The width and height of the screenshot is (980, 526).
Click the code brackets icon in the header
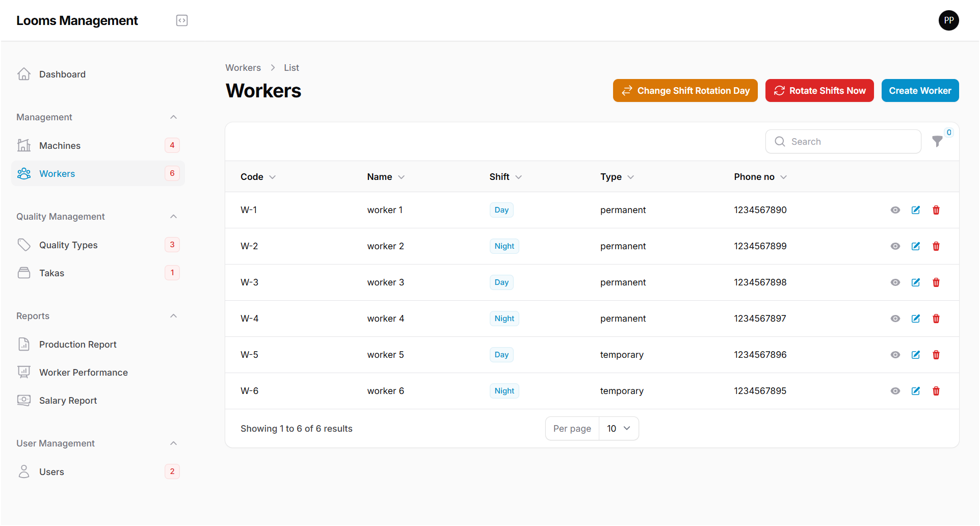coord(181,20)
